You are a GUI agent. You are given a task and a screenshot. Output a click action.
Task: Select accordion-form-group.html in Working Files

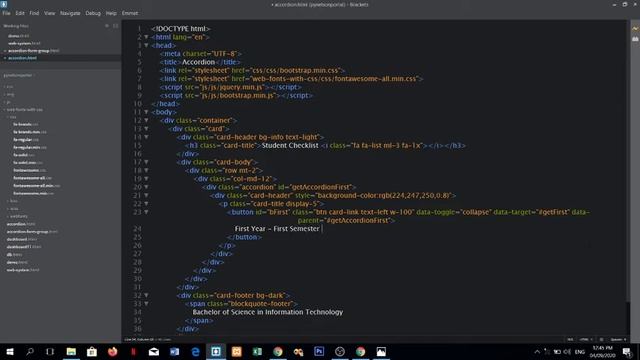[x=33, y=51]
